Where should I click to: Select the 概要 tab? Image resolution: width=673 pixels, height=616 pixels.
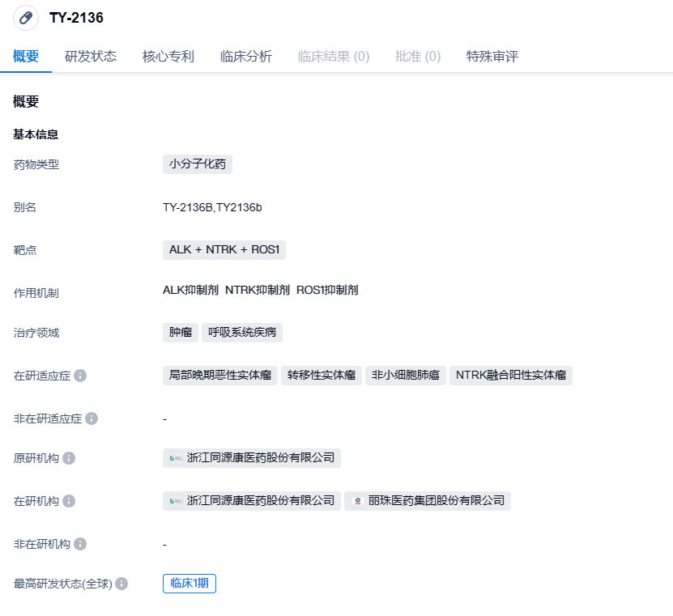tap(26, 56)
